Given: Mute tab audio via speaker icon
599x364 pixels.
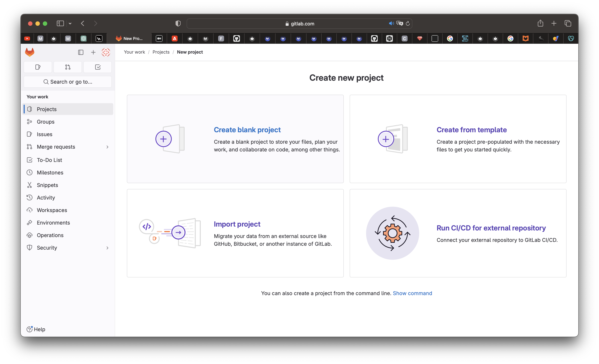Looking at the screenshot, I should pos(391,24).
